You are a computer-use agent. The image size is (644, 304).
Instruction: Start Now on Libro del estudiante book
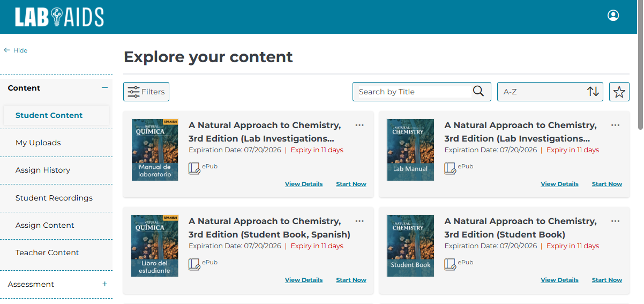click(351, 280)
